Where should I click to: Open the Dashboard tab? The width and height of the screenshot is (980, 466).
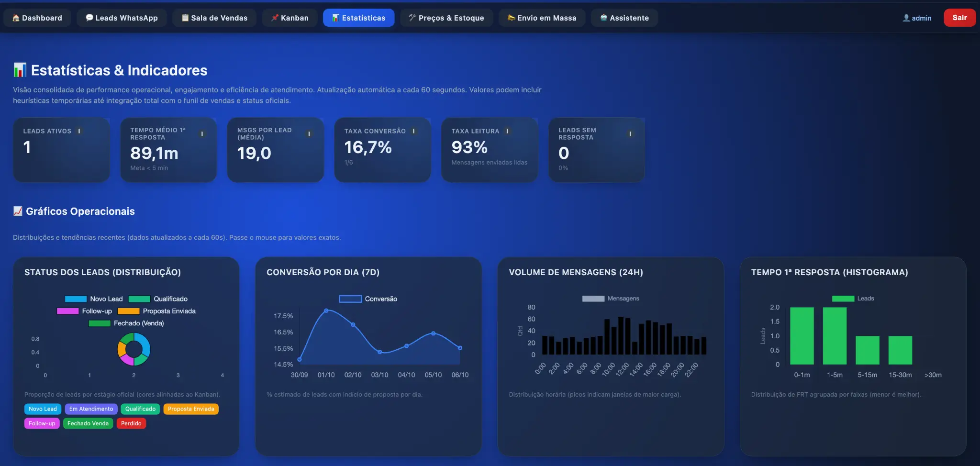tap(37, 18)
